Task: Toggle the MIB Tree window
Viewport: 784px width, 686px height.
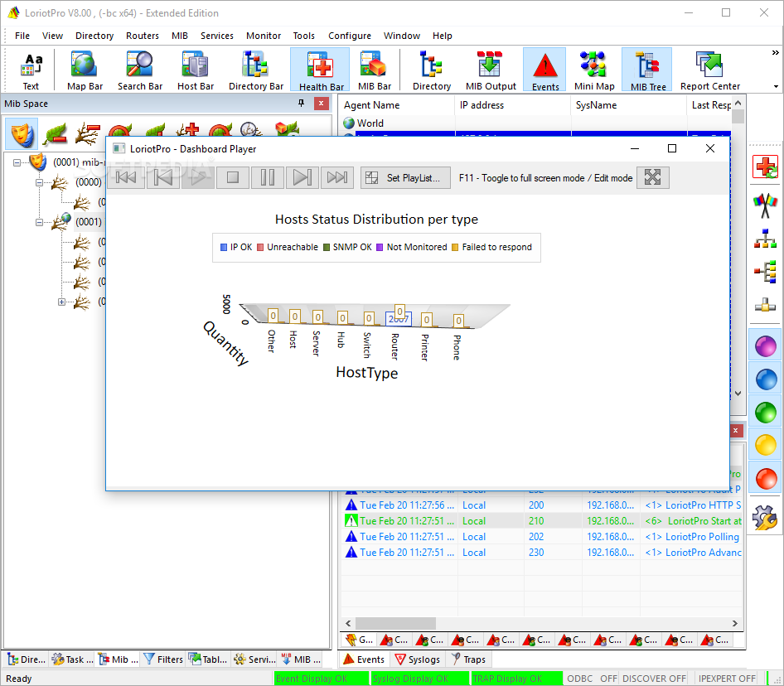Action: pos(647,70)
